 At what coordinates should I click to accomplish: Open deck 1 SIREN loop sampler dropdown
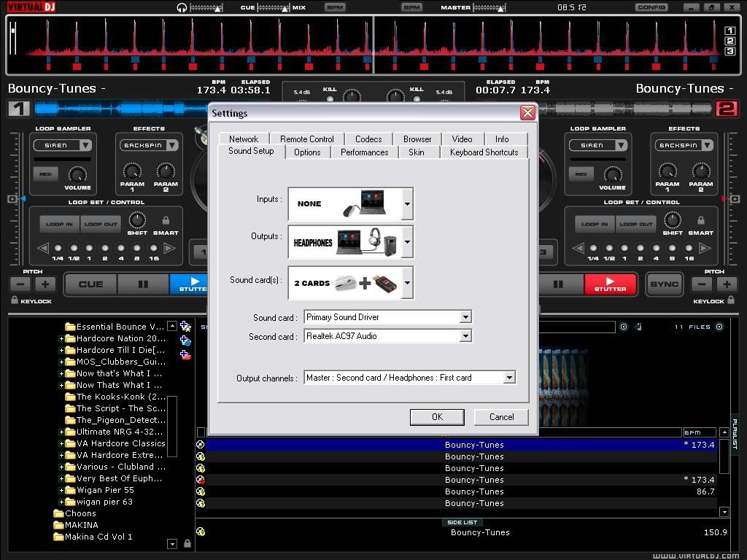pyautogui.click(x=86, y=145)
